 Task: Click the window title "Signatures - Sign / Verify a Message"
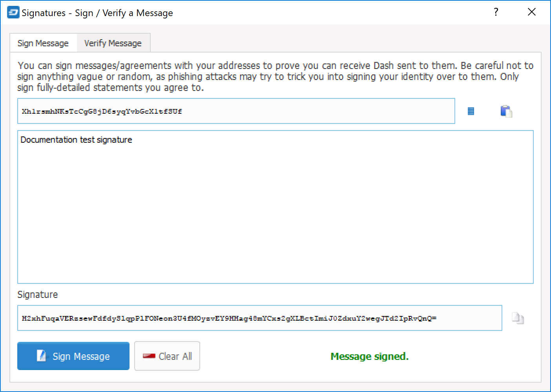point(97,13)
